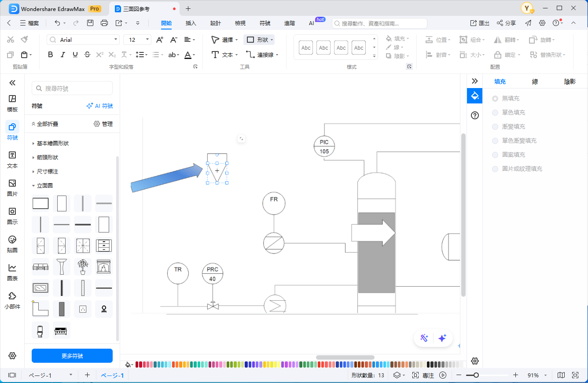
Task: Click the print icon in toolbar
Action: click(104, 23)
